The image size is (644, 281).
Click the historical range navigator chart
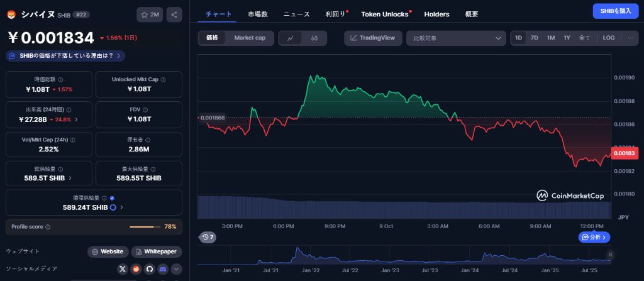(404, 255)
